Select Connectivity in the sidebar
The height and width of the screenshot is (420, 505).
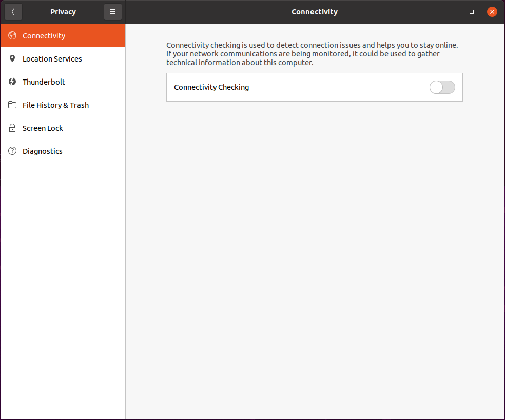[x=63, y=36]
